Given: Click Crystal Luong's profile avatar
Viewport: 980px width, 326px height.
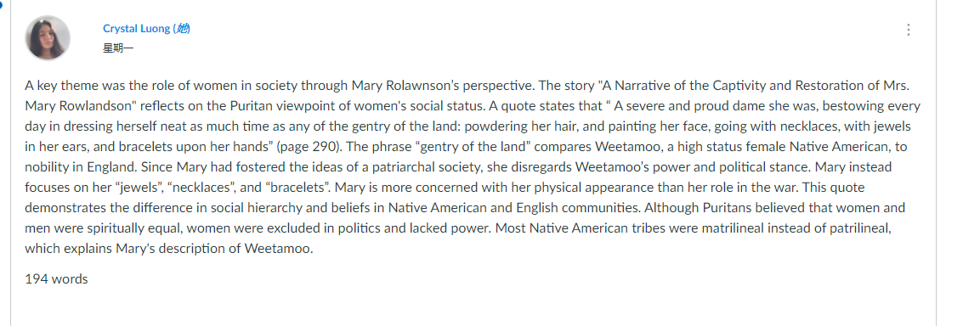Looking at the screenshot, I should [x=48, y=38].
